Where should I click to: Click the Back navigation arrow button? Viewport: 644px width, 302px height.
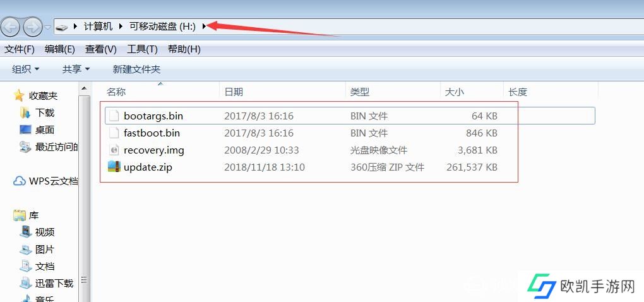point(11,27)
